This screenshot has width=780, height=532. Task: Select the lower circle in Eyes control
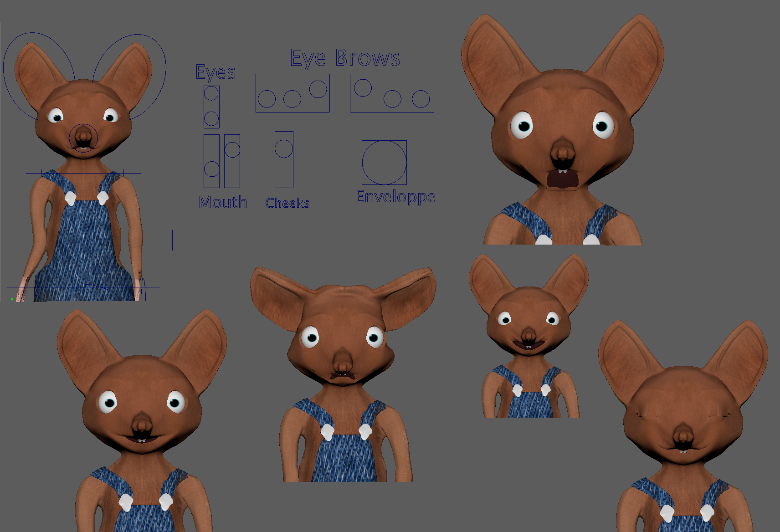pos(211,119)
